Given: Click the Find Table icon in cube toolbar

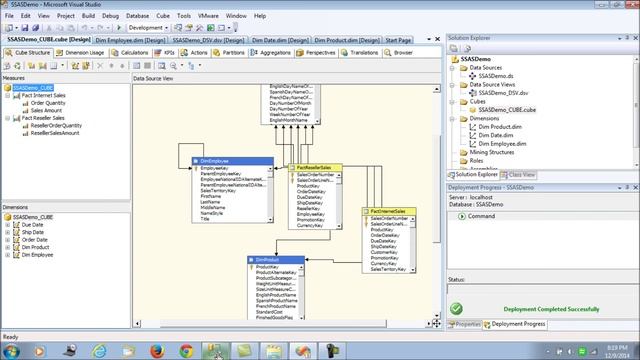Looking at the screenshot, I should (x=162, y=66).
